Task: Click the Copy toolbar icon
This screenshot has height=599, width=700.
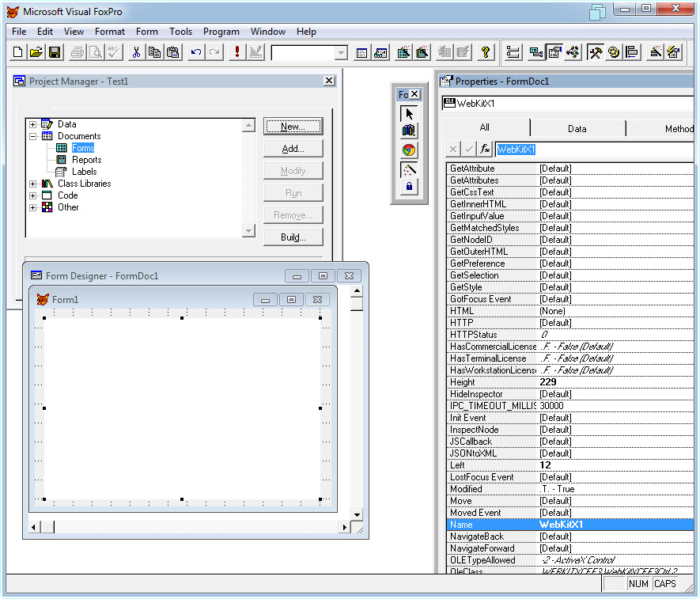Action: pos(154,53)
